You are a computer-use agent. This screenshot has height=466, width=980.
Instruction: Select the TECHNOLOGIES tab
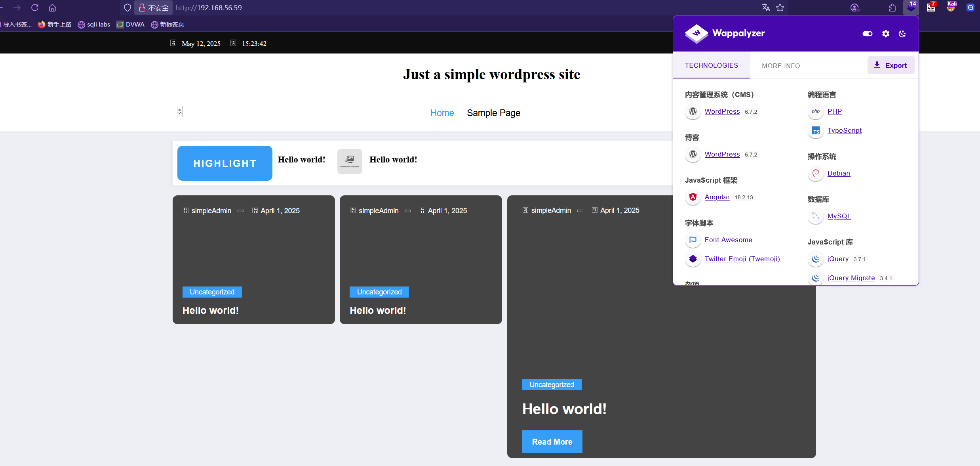click(x=711, y=65)
